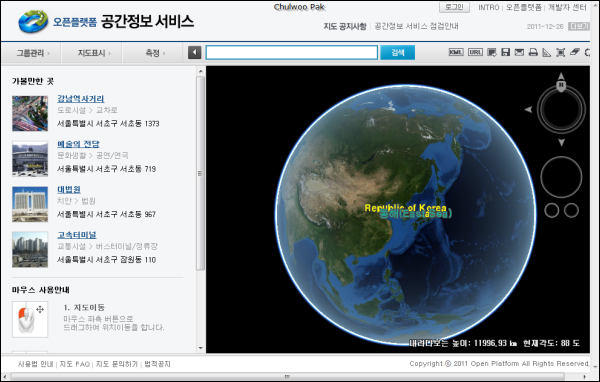
Task: Open the 개발자 센터 header link
Action: (x=567, y=7)
